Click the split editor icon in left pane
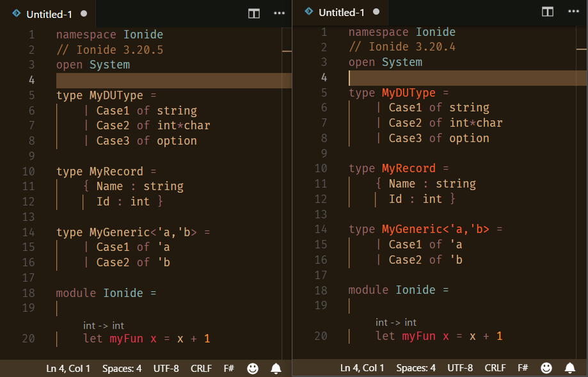Image resolution: width=588 pixels, height=377 pixels. pyautogui.click(x=254, y=14)
